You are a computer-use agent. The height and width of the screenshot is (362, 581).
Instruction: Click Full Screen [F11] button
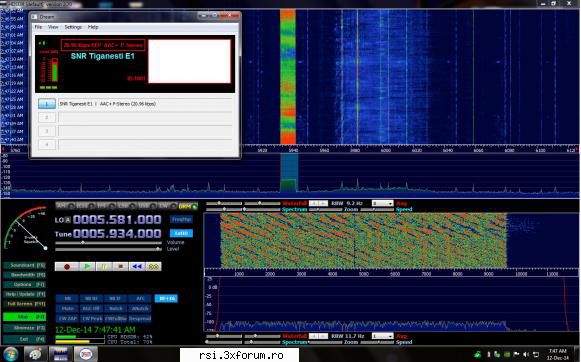(24, 304)
